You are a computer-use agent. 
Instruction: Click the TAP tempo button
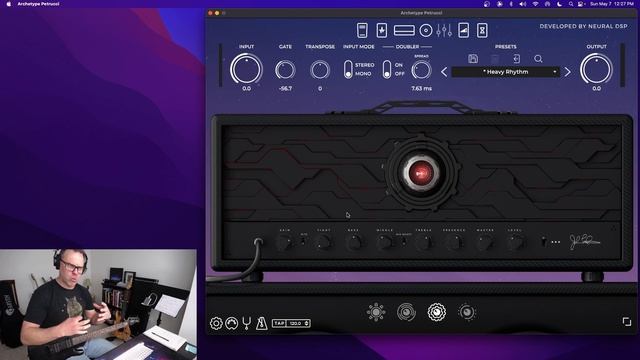coord(279,323)
